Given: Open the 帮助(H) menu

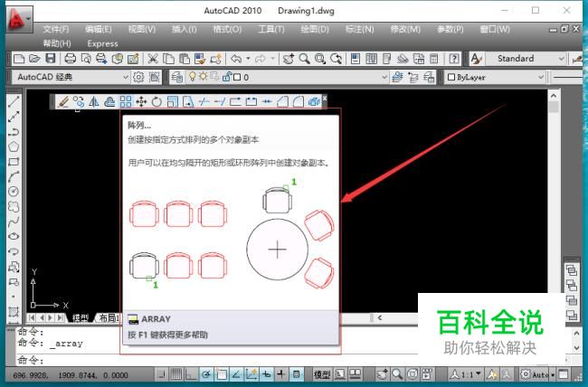Looking at the screenshot, I should [x=57, y=43].
